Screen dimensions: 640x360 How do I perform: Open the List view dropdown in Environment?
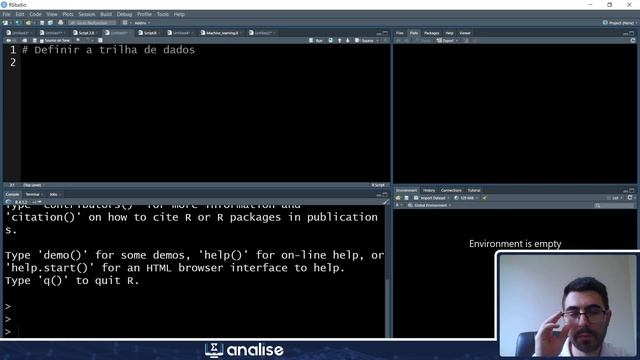[614, 198]
